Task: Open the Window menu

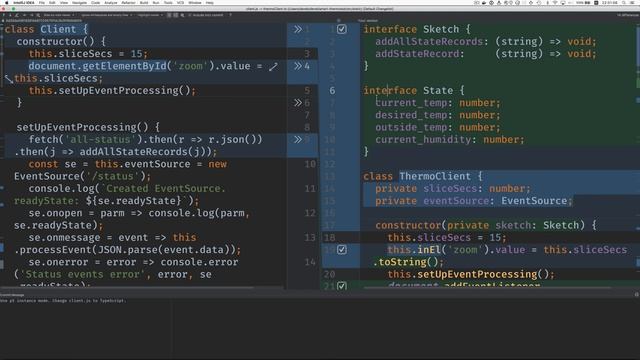Action: (x=195, y=2)
